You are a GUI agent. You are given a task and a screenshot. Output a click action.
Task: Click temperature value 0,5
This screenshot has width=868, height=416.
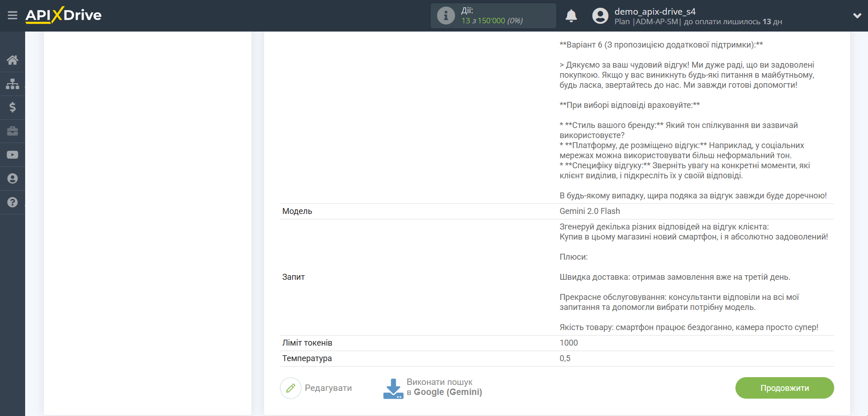coord(565,358)
